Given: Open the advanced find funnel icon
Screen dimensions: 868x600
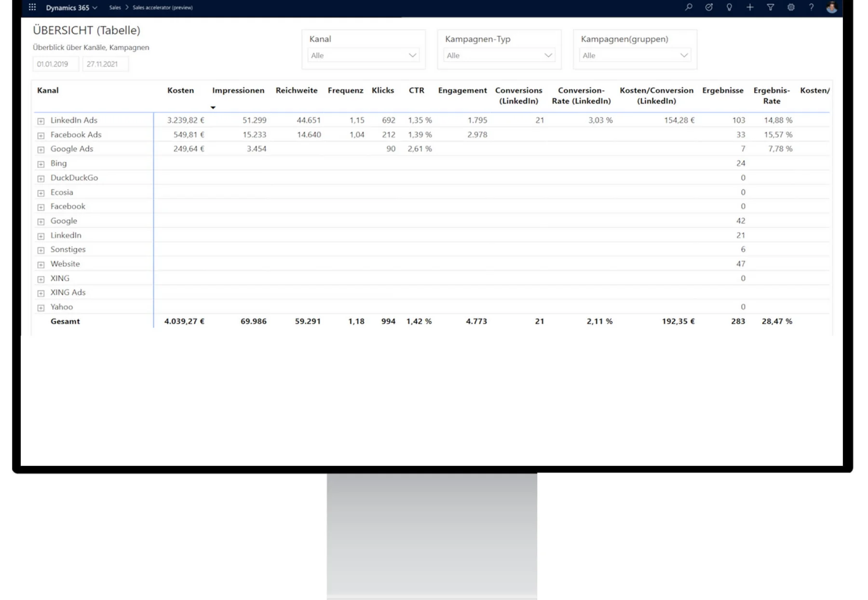Looking at the screenshot, I should tap(771, 7).
